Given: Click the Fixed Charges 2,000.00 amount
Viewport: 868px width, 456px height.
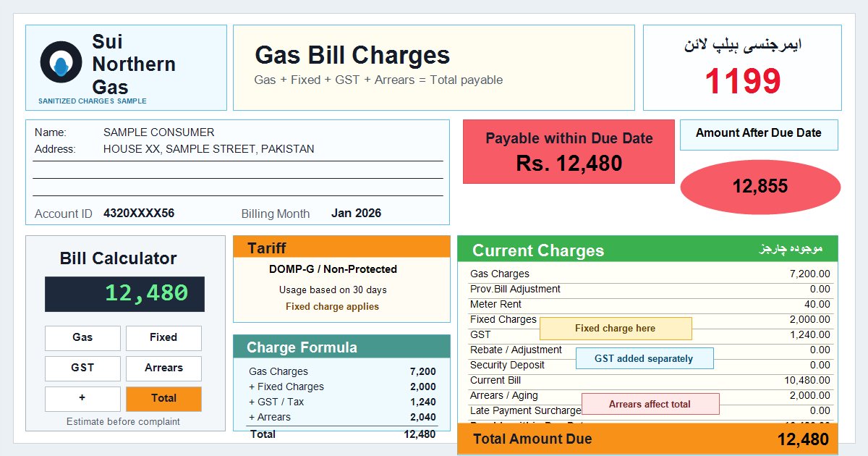Looking at the screenshot, I should [809, 319].
